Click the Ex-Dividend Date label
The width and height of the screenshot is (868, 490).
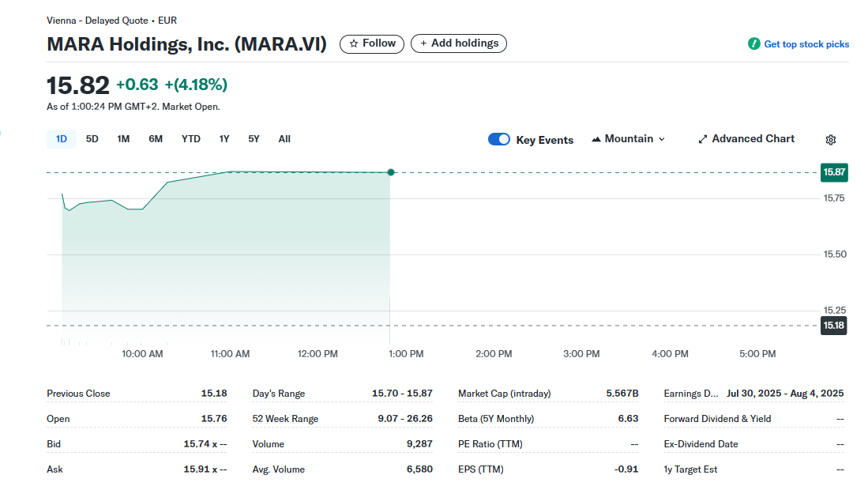point(701,444)
